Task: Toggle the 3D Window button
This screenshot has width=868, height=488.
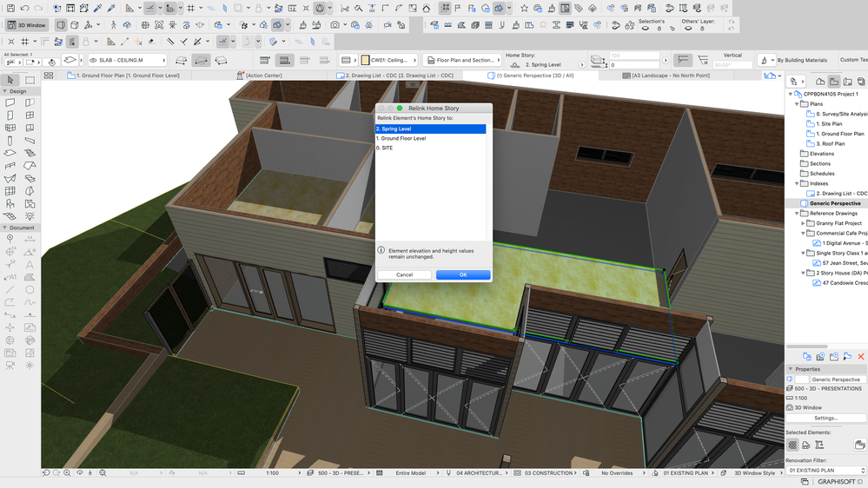Action: (x=28, y=25)
